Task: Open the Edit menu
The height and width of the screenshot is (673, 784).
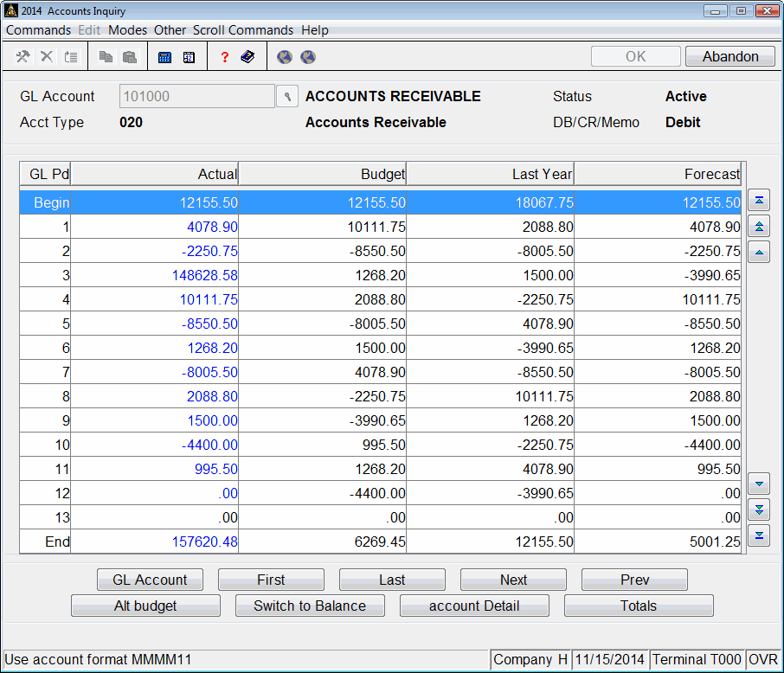Action: pos(89,30)
